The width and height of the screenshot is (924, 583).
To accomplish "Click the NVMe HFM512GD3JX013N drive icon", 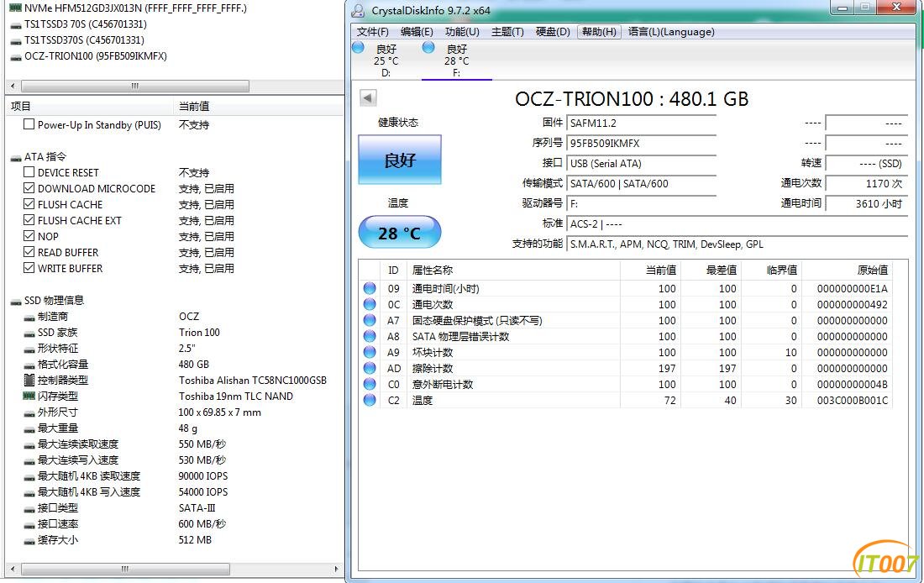I will 15,8.
